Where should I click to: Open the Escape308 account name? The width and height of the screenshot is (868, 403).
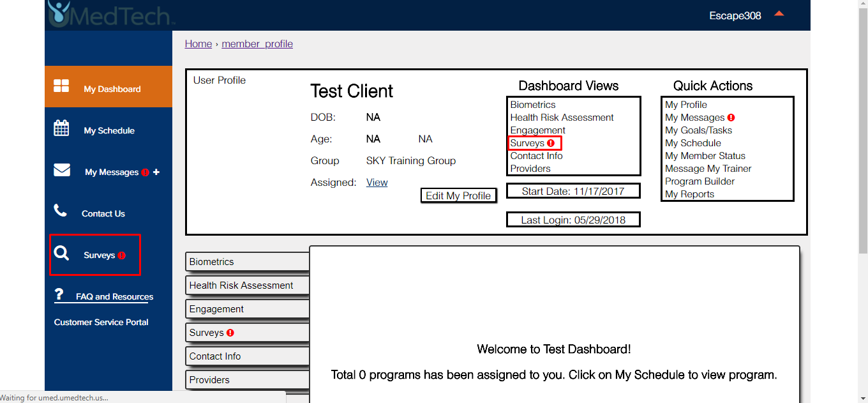pyautogui.click(x=735, y=16)
